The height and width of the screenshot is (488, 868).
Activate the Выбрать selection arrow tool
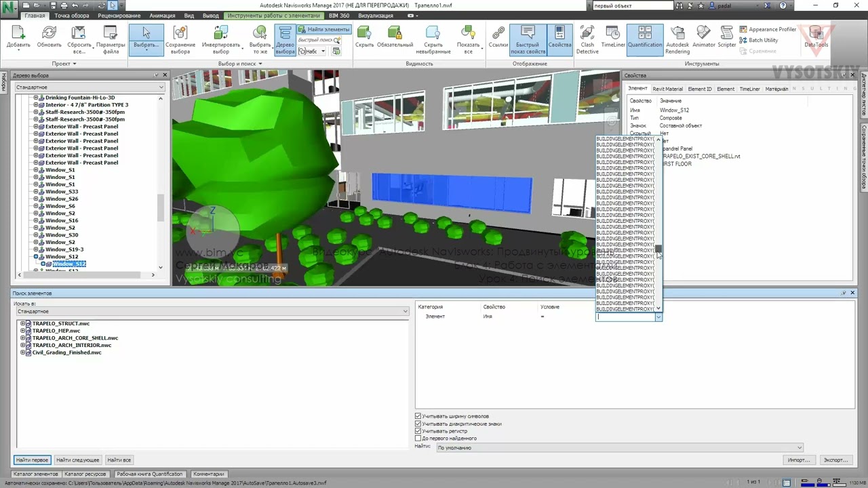point(146,40)
